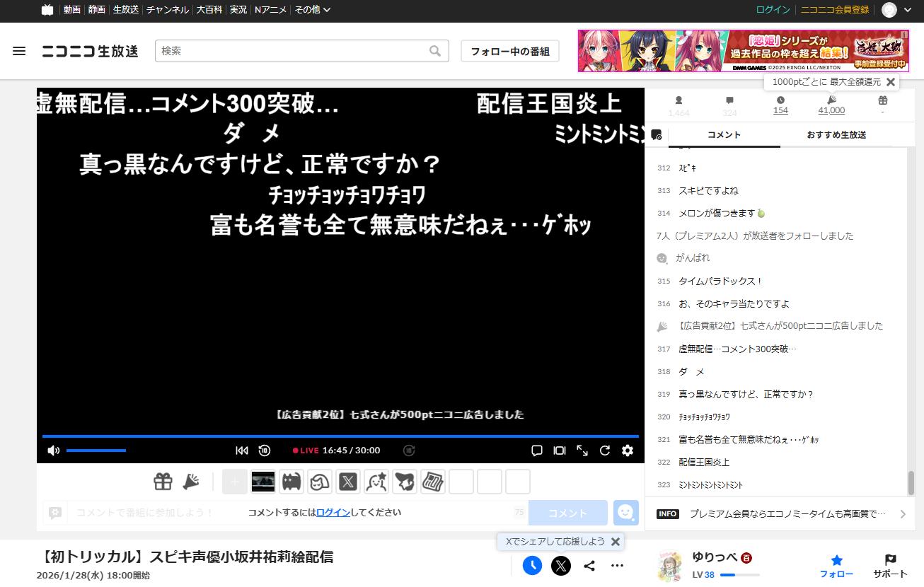This screenshot has height=587, width=924.
Task: Click the volume slider in the player
Action: [x=96, y=451]
